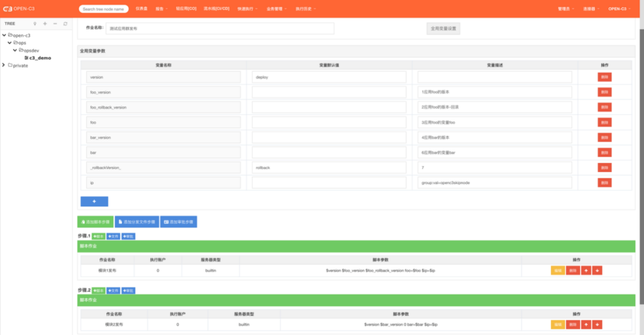Viewport: 644px width, 335px height.
Task: Move step 2 job up arrow
Action: pos(586,324)
